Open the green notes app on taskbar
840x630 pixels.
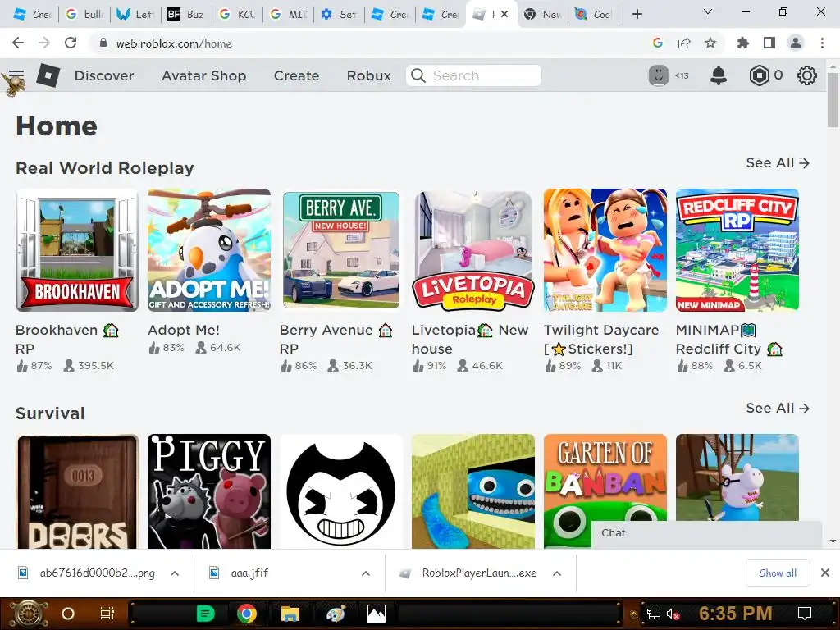pyautogui.click(x=206, y=614)
